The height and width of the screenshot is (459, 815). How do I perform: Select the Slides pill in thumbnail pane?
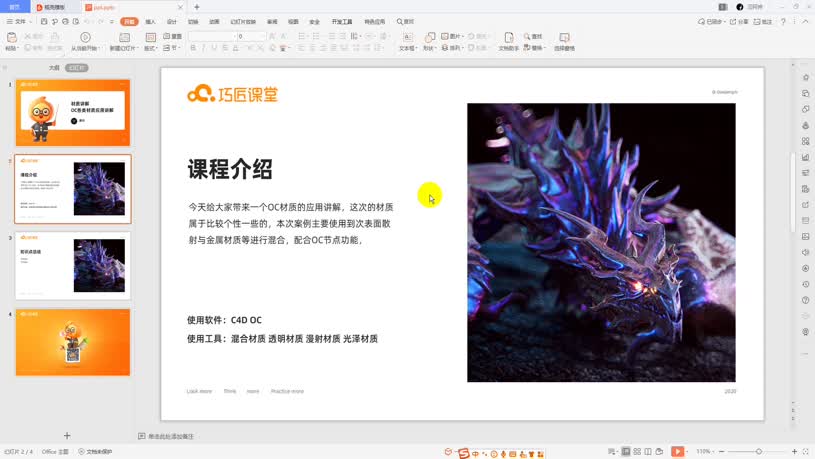(76, 68)
